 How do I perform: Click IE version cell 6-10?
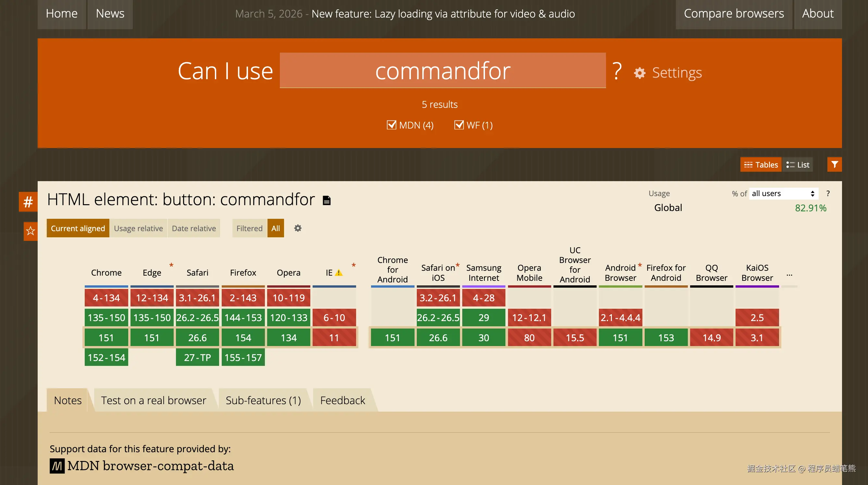334,317
